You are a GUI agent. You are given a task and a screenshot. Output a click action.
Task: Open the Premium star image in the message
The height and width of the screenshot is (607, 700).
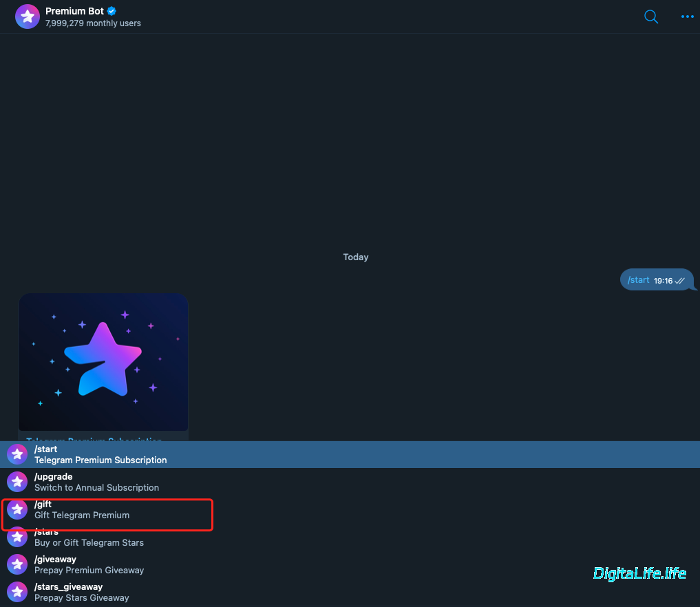pos(103,362)
